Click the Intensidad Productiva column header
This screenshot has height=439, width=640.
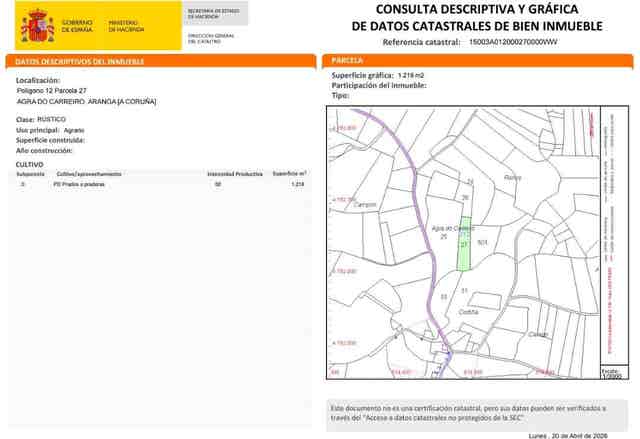click(x=235, y=174)
